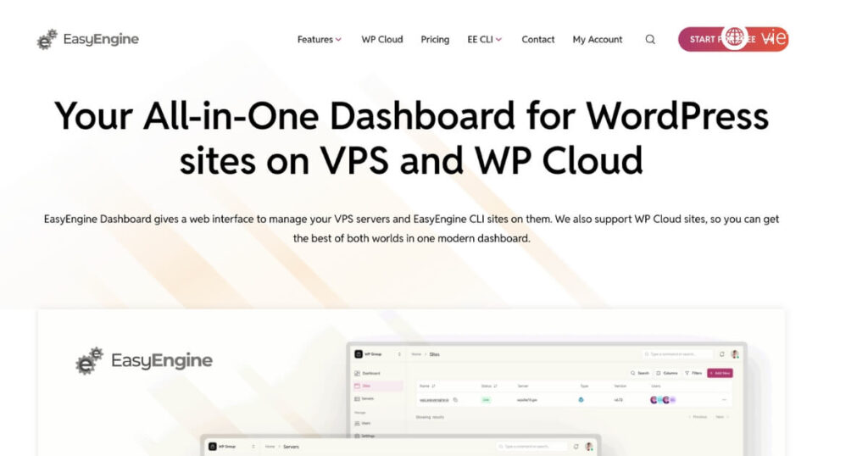The height and width of the screenshot is (456, 868).
Task: Click the EasyEngine logo inside hero banner
Action: click(x=144, y=361)
